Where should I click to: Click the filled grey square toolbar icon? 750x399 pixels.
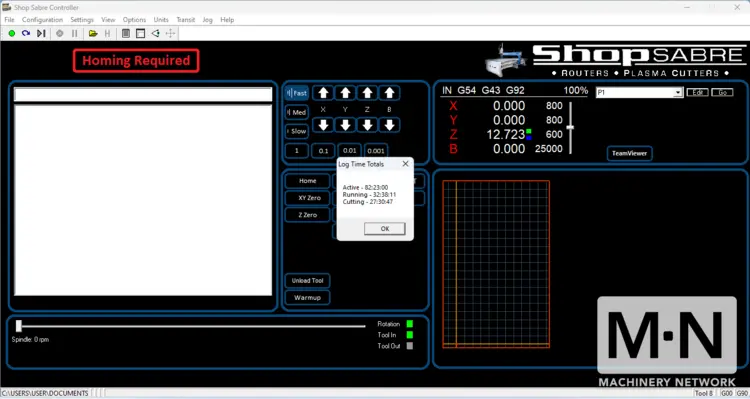click(126, 33)
